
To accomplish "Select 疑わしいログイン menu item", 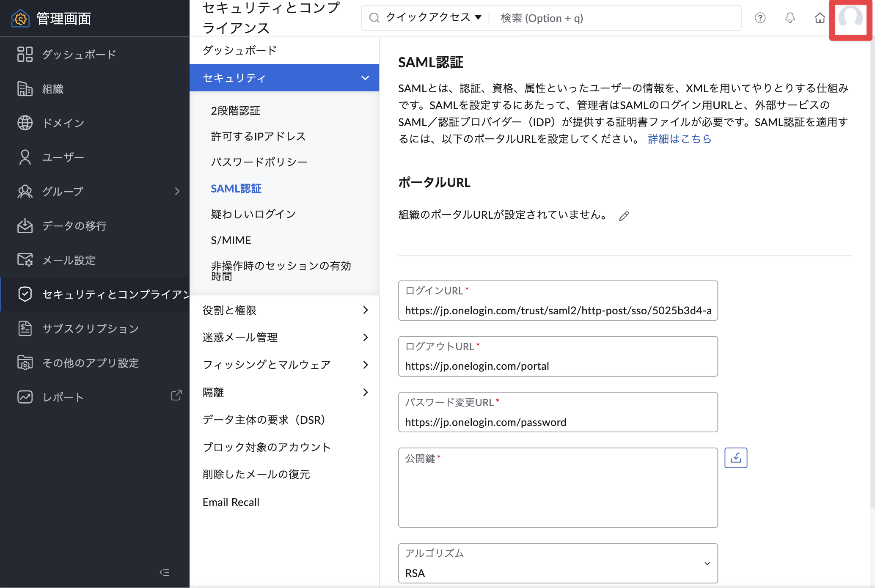I will tap(253, 214).
